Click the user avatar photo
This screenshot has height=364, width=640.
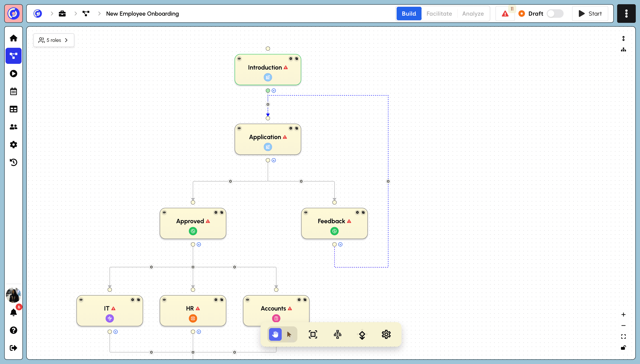click(x=14, y=295)
